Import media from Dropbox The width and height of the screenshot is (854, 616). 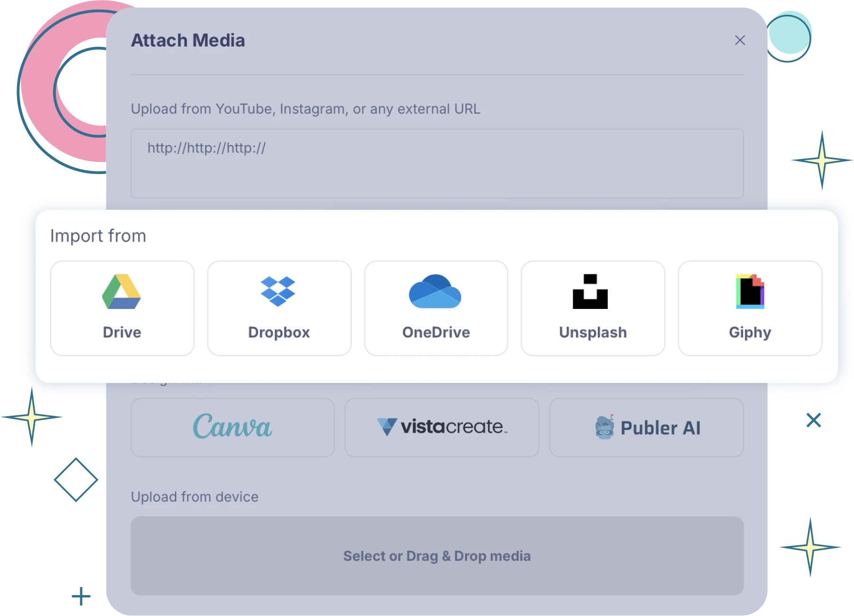279,308
